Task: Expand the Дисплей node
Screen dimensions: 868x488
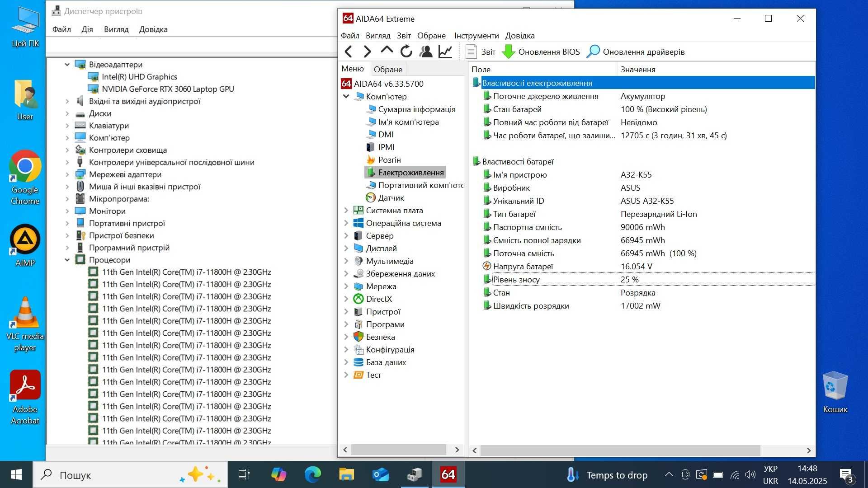Action: tap(346, 248)
